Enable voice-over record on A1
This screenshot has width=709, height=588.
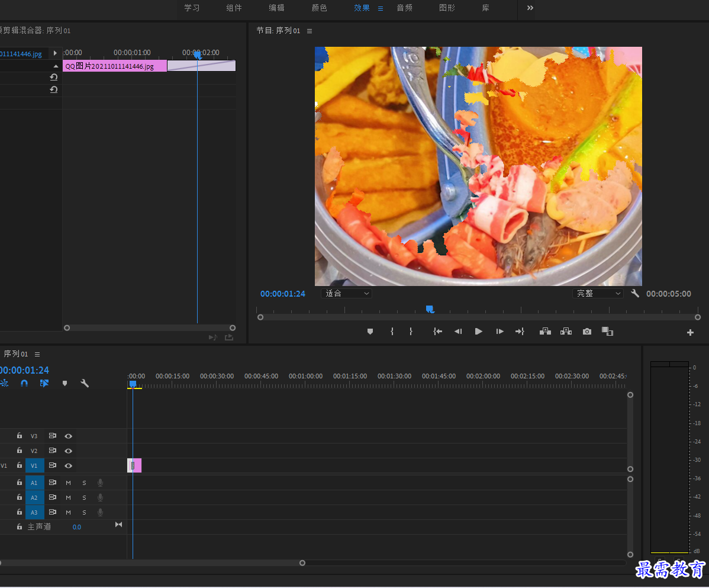[101, 483]
